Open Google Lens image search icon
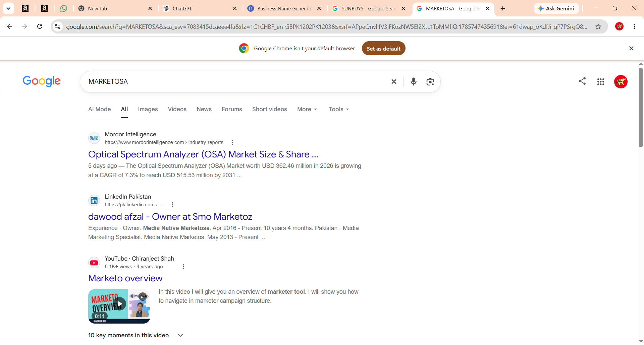This screenshot has height=345, width=644. pos(430,81)
